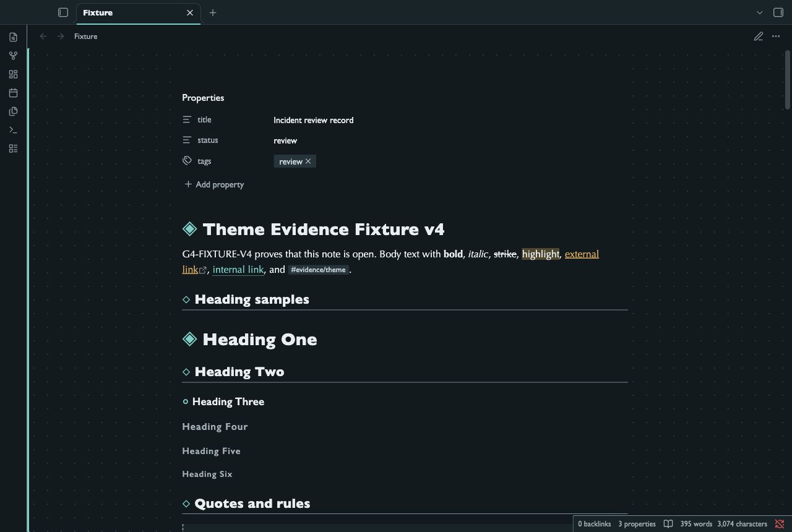Collapse the Heading samples section
Image resolution: width=792 pixels, height=532 pixels.
186,299
